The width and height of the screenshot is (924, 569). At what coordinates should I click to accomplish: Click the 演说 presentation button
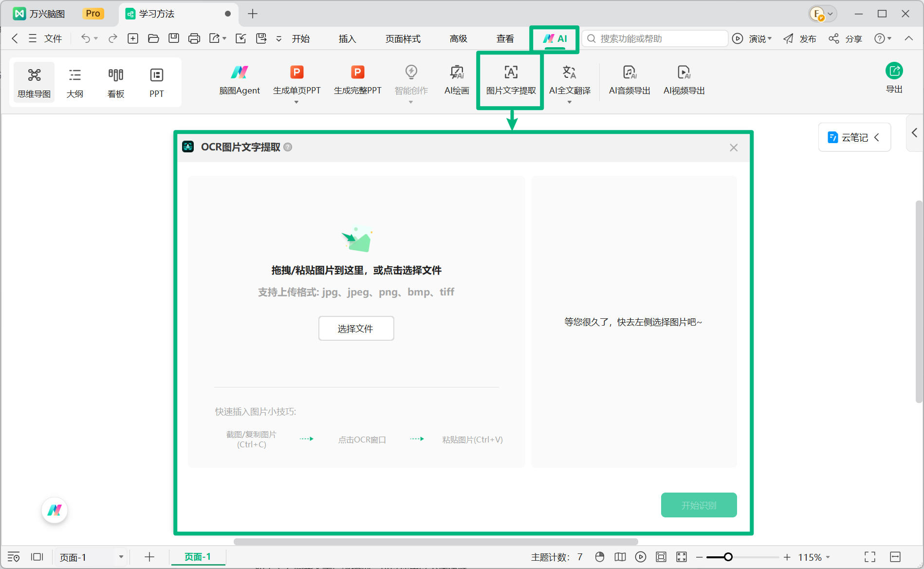click(752, 38)
